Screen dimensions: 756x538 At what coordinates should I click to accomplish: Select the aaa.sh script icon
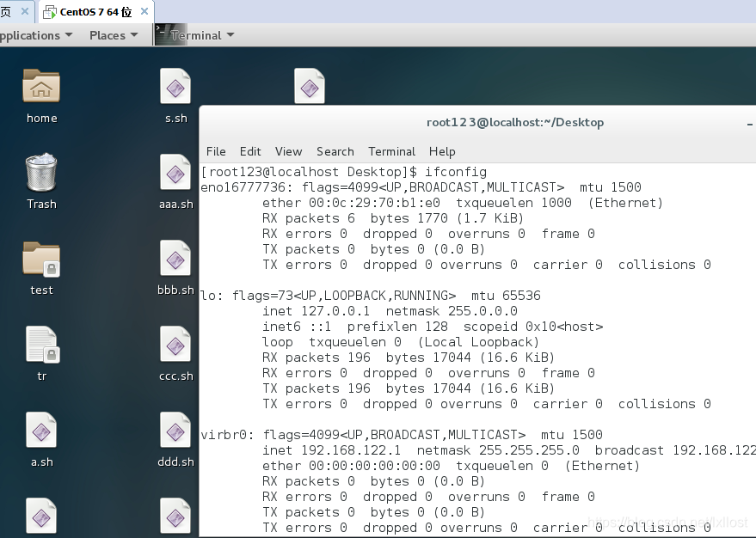[x=175, y=172]
